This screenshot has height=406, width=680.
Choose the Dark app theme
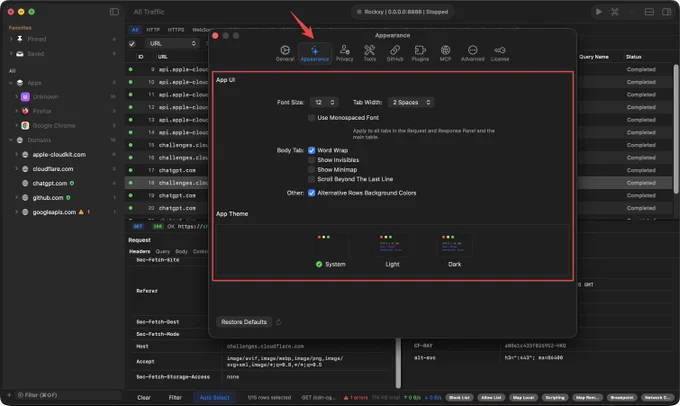[x=454, y=251]
